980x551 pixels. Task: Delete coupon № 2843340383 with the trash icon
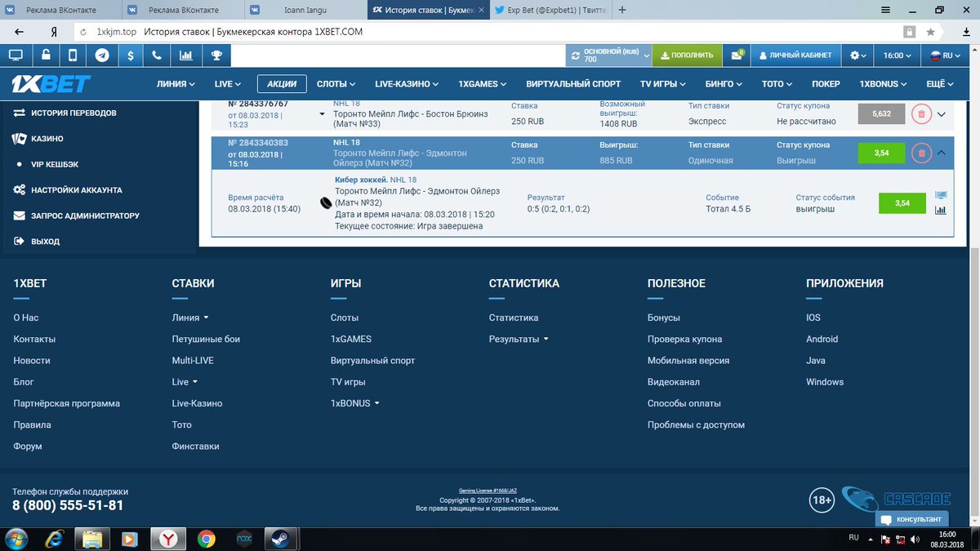(921, 153)
